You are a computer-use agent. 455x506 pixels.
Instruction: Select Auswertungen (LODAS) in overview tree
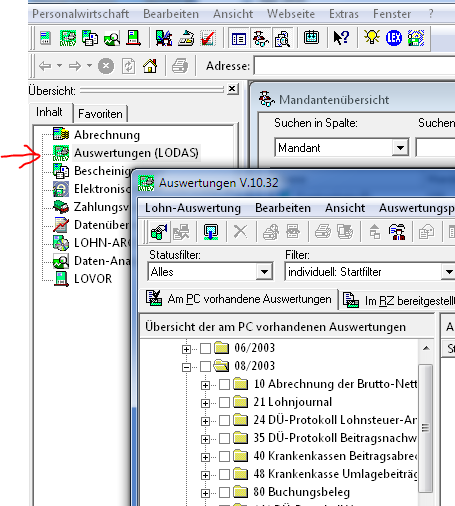click(x=136, y=153)
